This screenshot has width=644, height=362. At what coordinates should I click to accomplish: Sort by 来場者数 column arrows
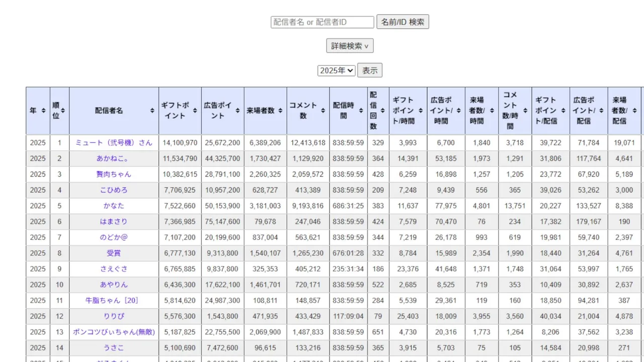click(280, 111)
